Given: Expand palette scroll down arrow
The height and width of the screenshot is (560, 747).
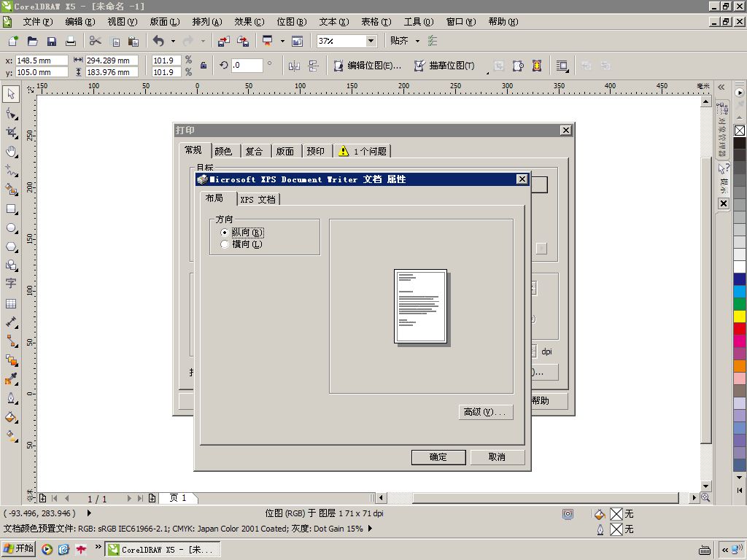Looking at the screenshot, I should [740, 478].
